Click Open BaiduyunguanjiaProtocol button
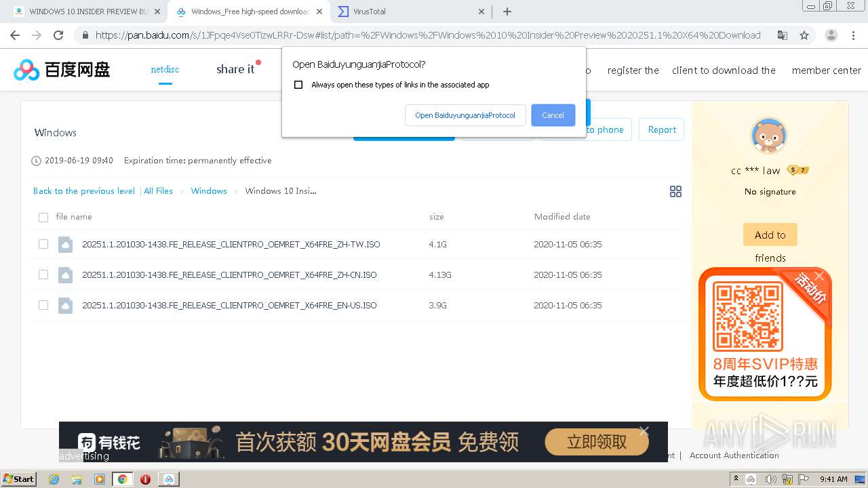This screenshot has width=868, height=488. [x=465, y=115]
